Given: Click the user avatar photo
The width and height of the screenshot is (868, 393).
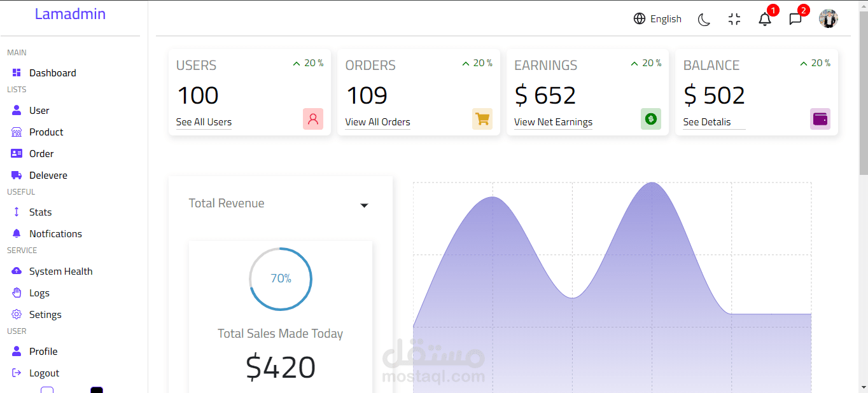Looking at the screenshot, I should (828, 18).
